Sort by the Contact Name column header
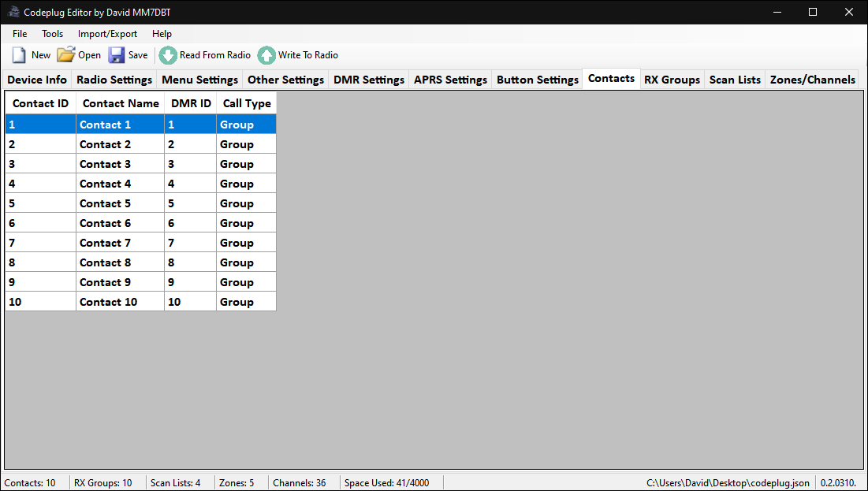The image size is (868, 491). point(121,103)
